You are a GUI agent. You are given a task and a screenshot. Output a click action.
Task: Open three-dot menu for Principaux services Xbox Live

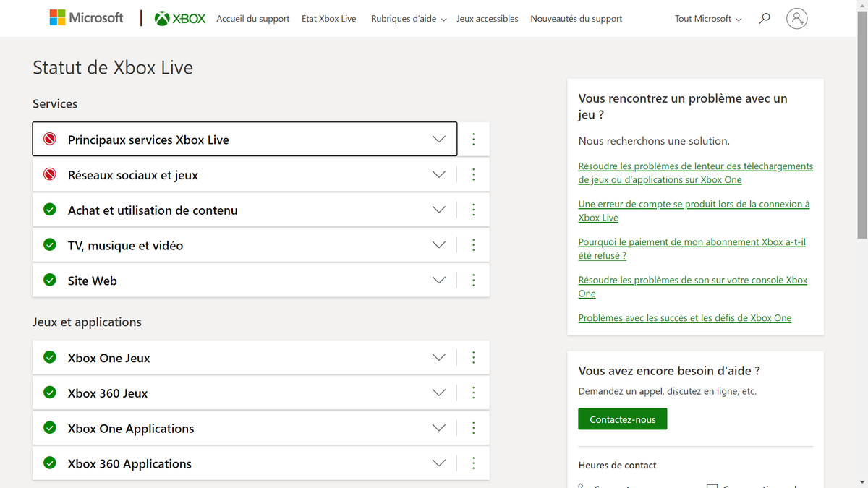point(474,140)
